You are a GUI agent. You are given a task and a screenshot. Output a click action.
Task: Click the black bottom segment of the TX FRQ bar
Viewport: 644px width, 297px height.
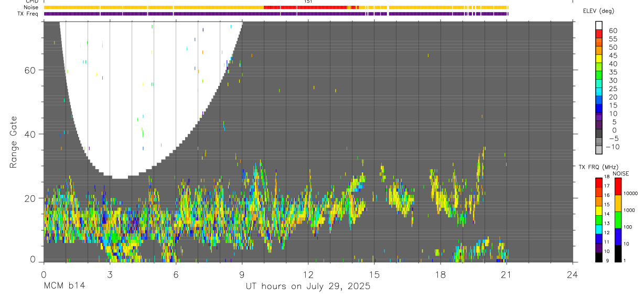pos(599,257)
